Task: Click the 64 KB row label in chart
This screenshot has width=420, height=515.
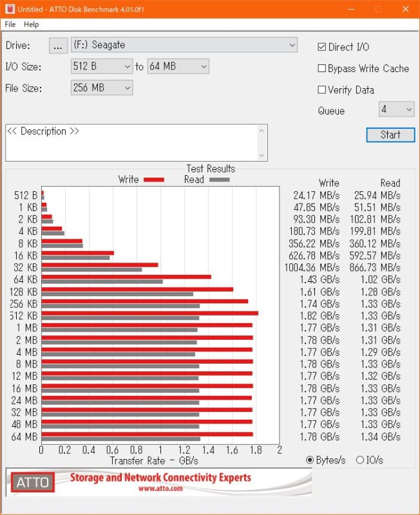Action: (x=26, y=279)
